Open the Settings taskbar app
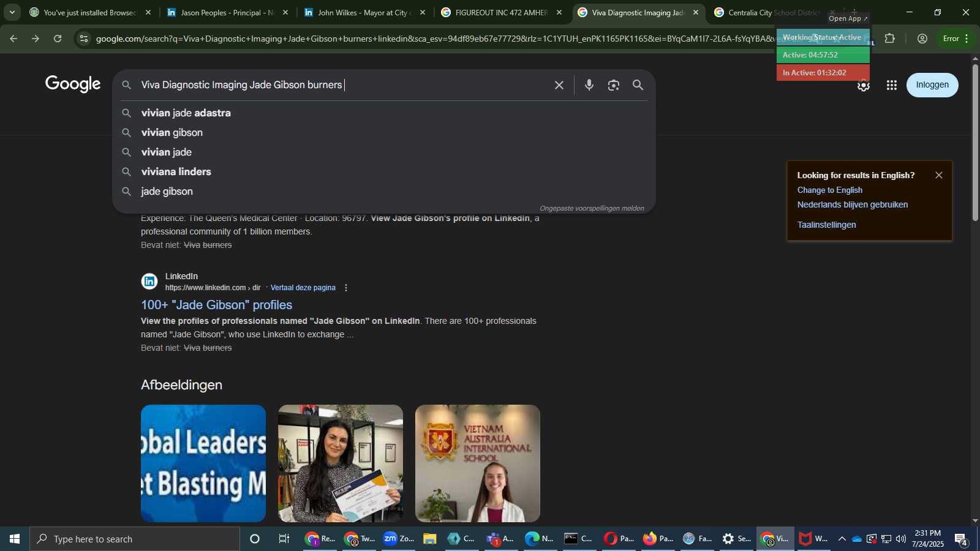The image size is (980, 551). click(736, 539)
